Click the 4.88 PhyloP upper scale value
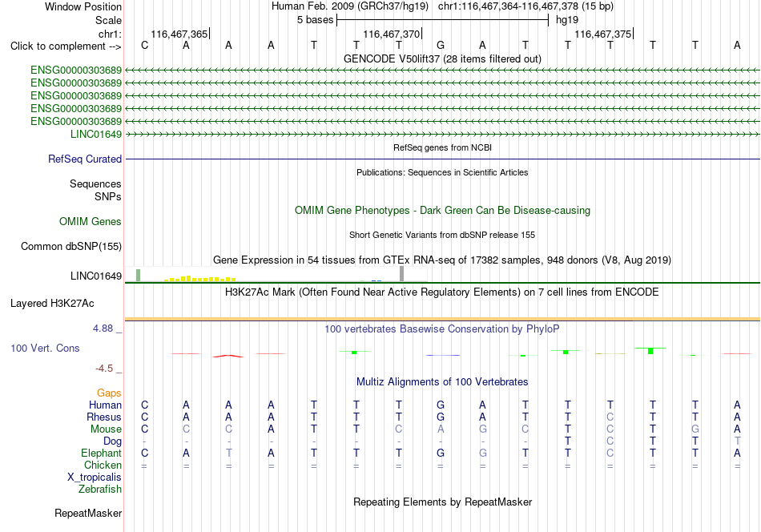The height and width of the screenshot is (532, 761). [103, 328]
